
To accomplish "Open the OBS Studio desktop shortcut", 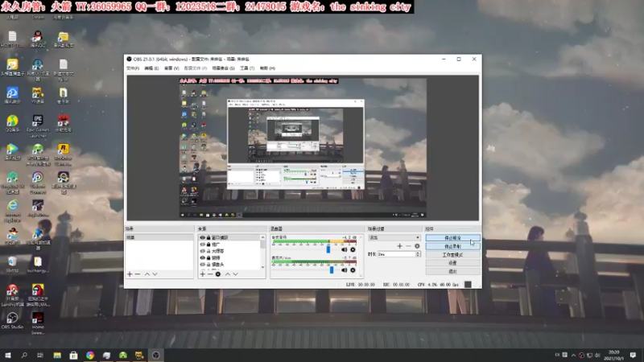I will pyautogui.click(x=12, y=320).
